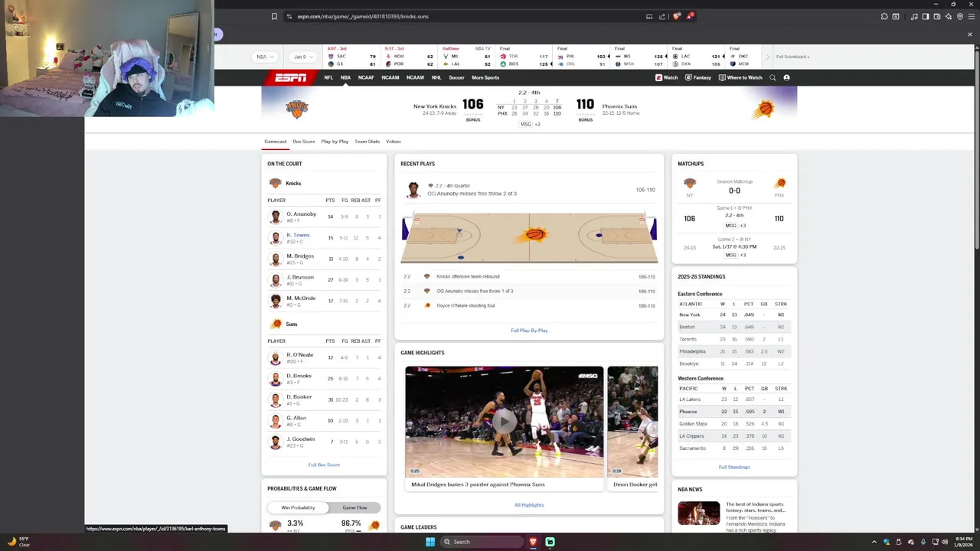This screenshot has height=551, width=980.
Task: Click the taskbar volume icon
Action: click(x=944, y=542)
